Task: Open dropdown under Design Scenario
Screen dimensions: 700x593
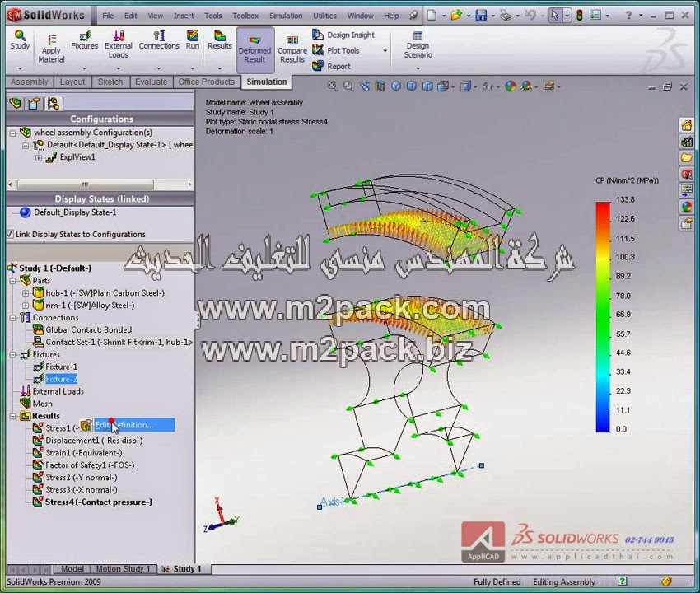Action: [x=418, y=68]
